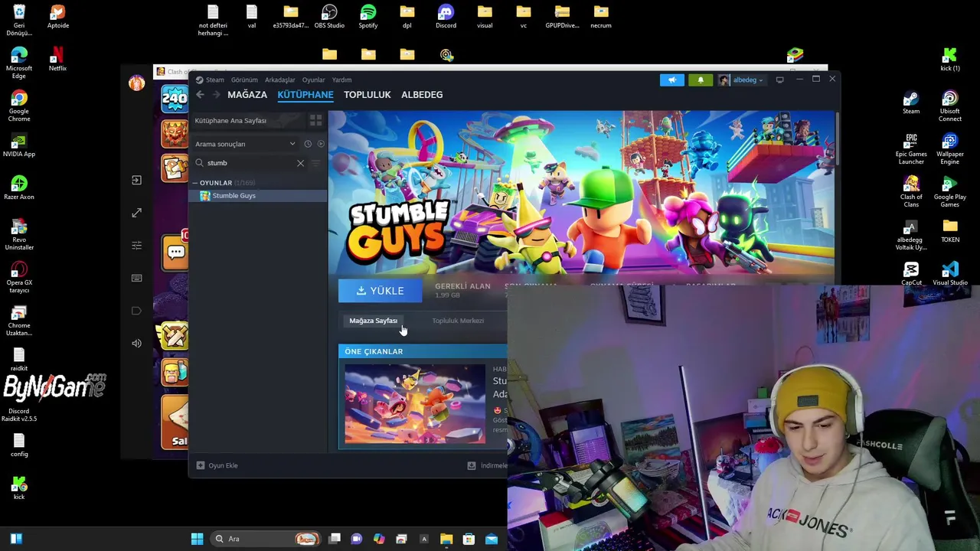
Task: Open the Opera GX desktop icon
Action: click(19, 278)
